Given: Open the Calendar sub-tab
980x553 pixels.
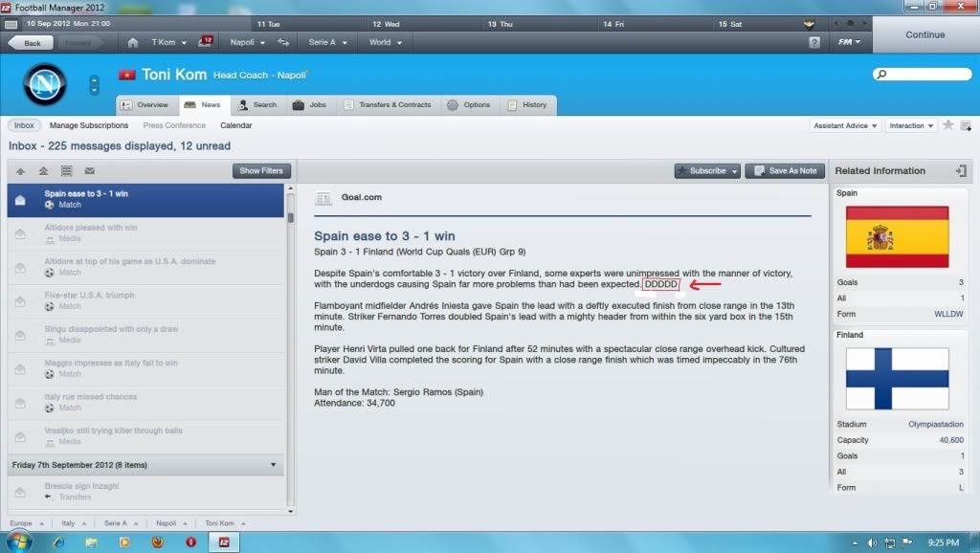Looking at the screenshot, I should tap(236, 125).
